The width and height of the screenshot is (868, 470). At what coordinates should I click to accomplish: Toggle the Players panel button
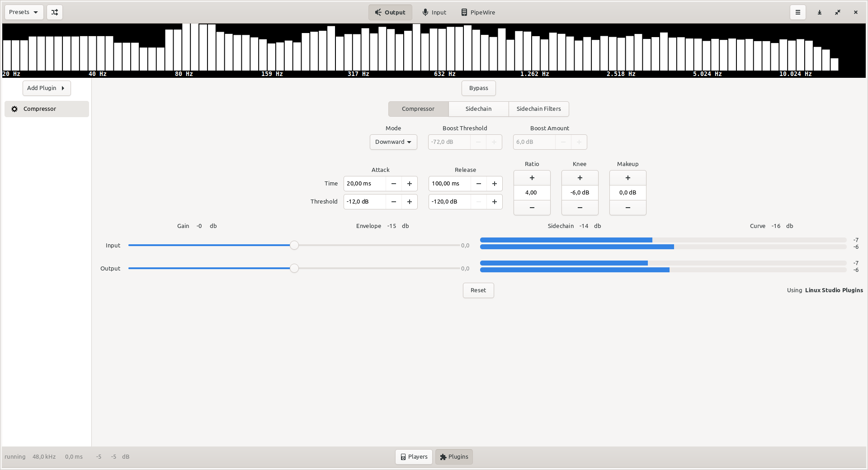click(414, 457)
